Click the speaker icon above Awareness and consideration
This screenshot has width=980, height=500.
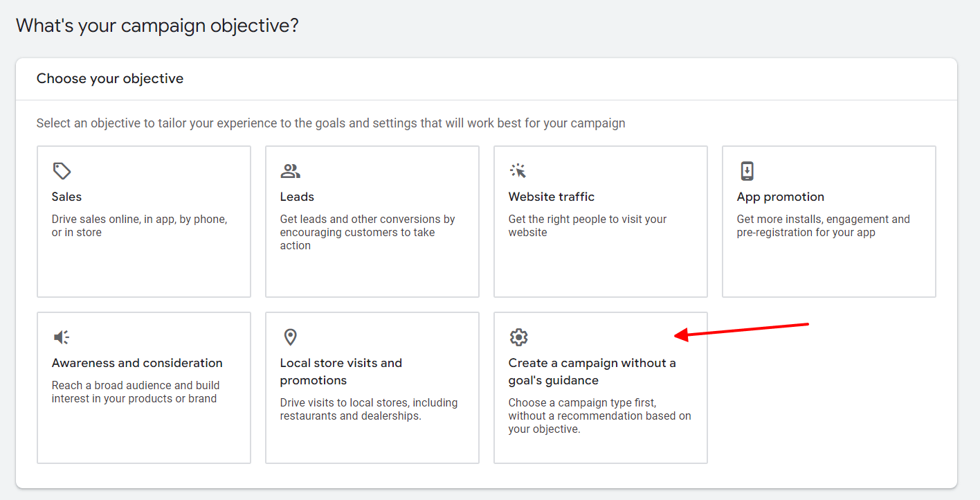(x=62, y=337)
